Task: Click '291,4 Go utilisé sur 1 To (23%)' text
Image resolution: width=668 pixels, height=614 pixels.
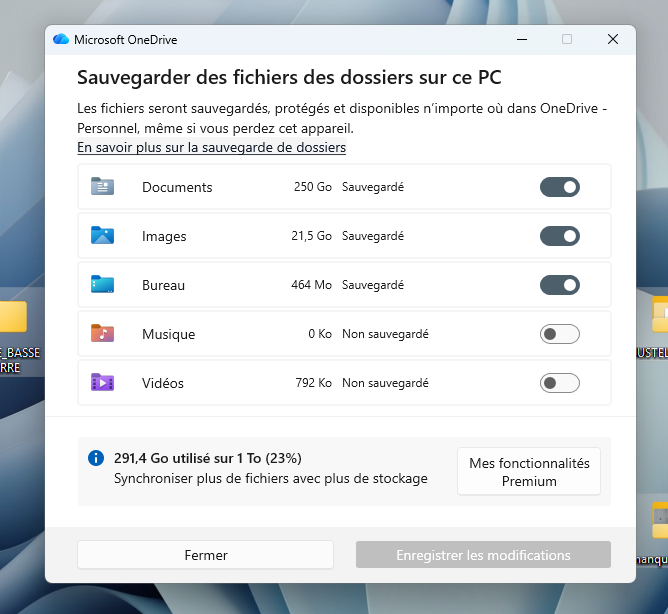Action: point(207,458)
